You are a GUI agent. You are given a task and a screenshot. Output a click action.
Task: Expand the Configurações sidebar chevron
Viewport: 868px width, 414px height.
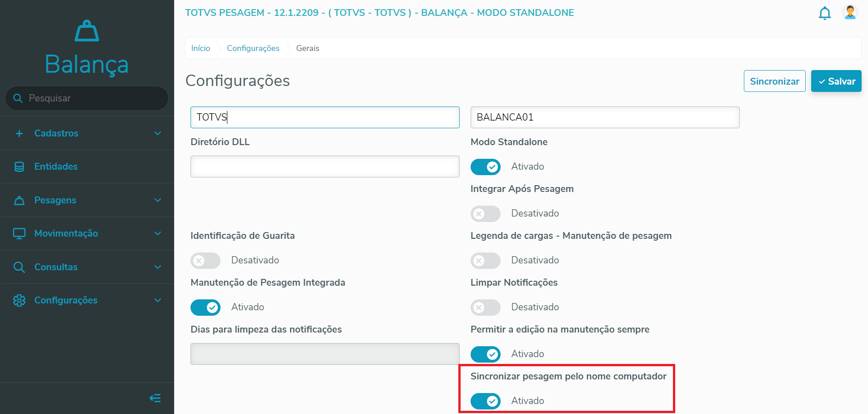pyautogui.click(x=158, y=300)
